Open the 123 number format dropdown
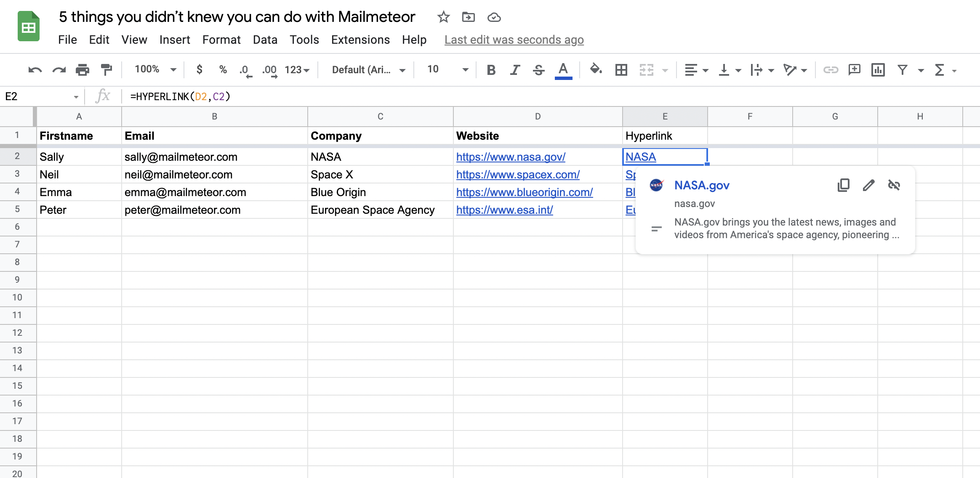The image size is (980, 478). pyautogui.click(x=297, y=70)
